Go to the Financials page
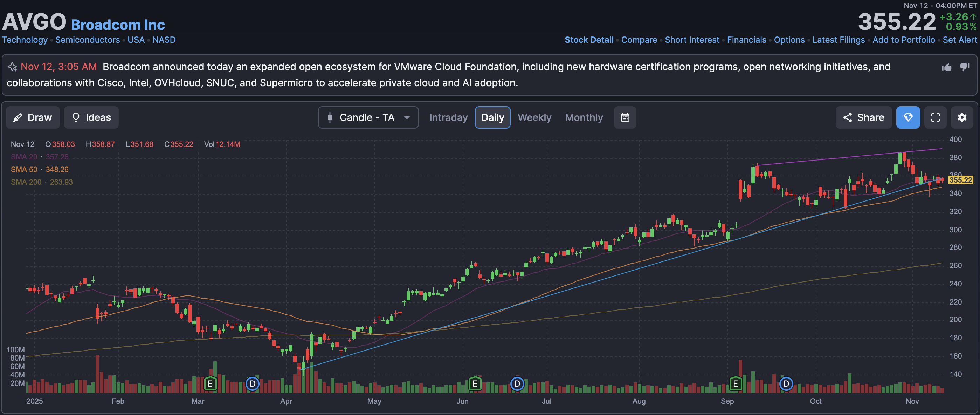 tap(746, 40)
